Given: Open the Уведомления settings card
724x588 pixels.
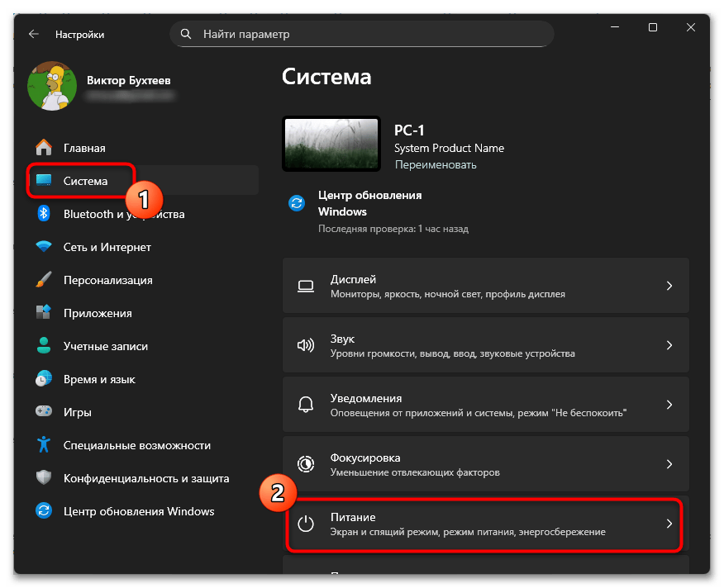Looking at the screenshot, I should click(486, 405).
